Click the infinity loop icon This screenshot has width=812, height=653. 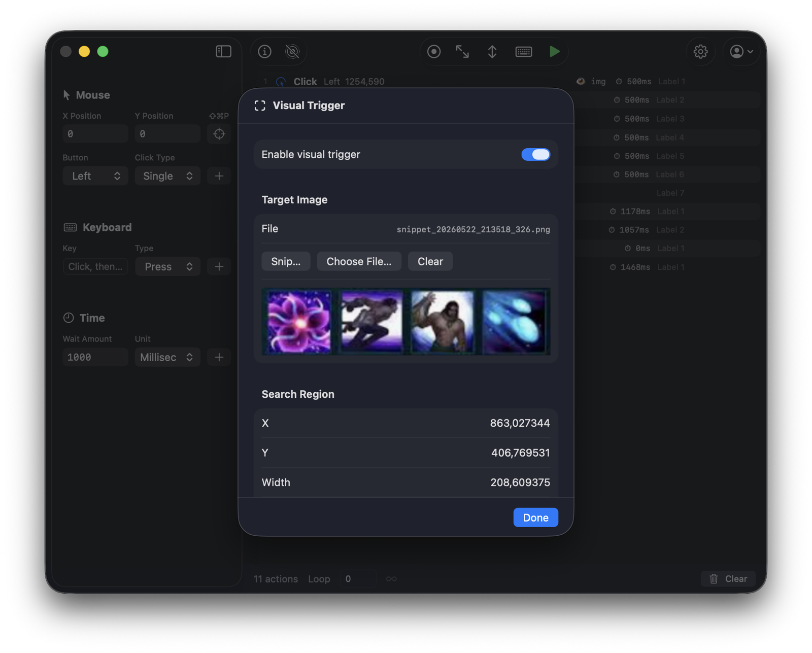391,579
